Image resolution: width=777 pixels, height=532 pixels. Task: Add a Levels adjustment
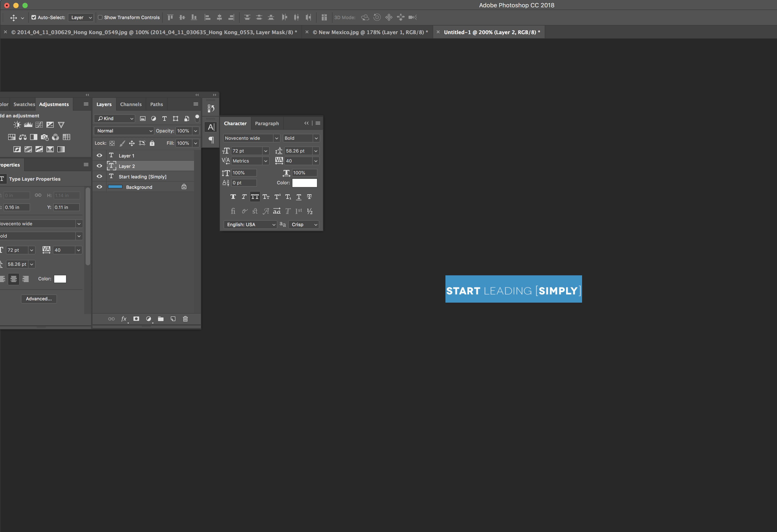pyautogui.click(x=28, y=125)
